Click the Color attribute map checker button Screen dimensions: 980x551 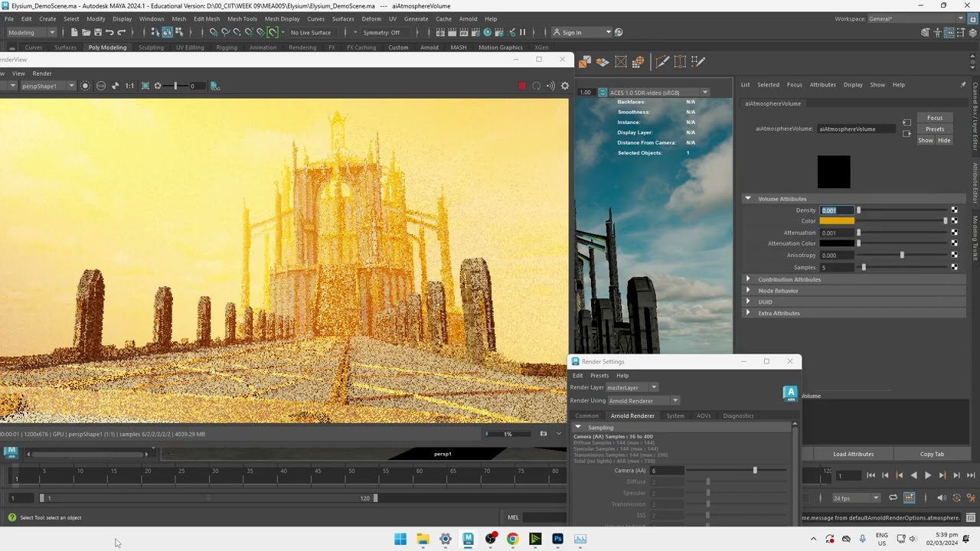tap(954, 220)
